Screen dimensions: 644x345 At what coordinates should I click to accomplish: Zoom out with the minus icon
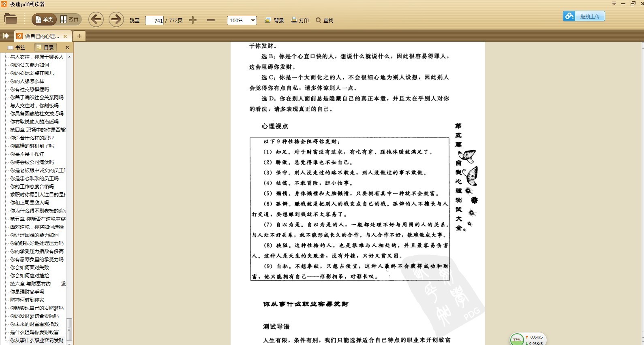(210, 20)
